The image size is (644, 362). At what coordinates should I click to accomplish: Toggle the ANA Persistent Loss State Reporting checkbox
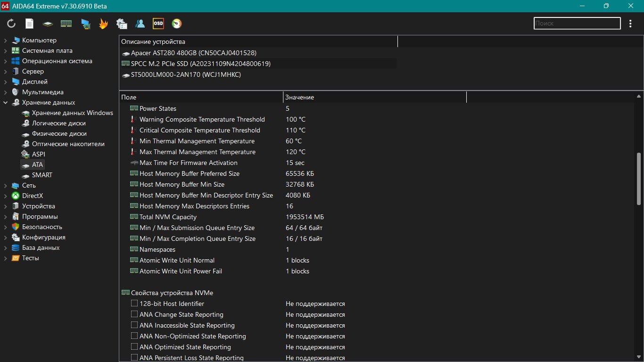point(134,358)
